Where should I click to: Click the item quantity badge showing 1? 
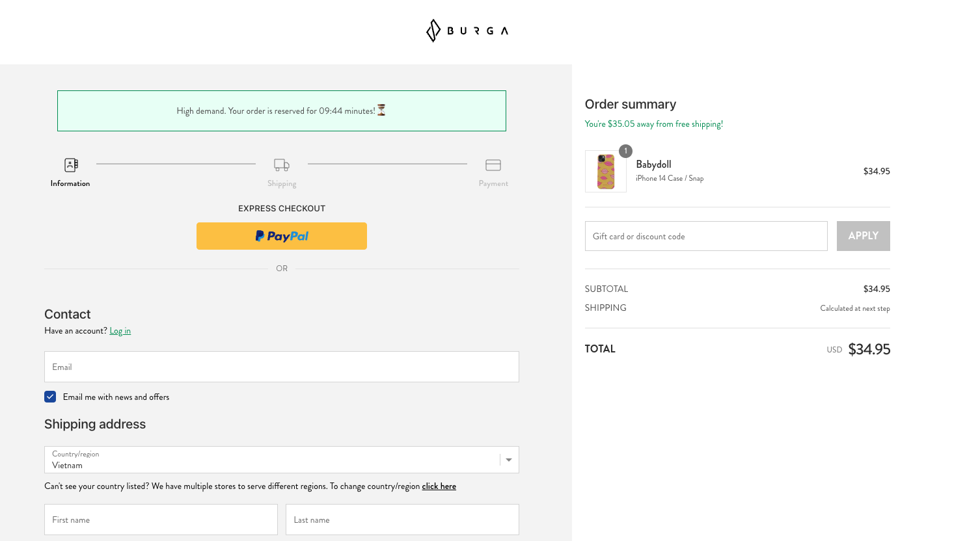point(625,151)
